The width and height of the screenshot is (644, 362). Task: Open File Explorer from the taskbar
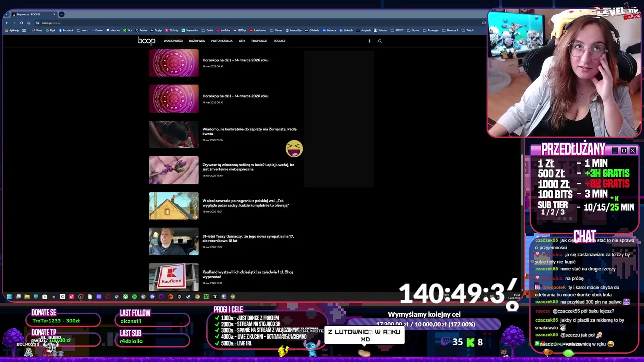coord(27,297)
